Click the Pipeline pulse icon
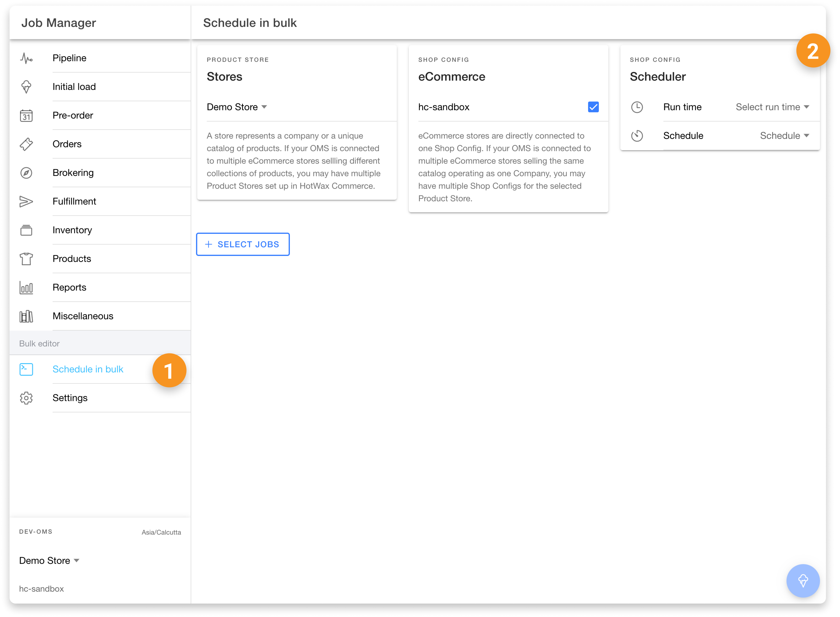This screenshot has width=840, height=617. 26,58
